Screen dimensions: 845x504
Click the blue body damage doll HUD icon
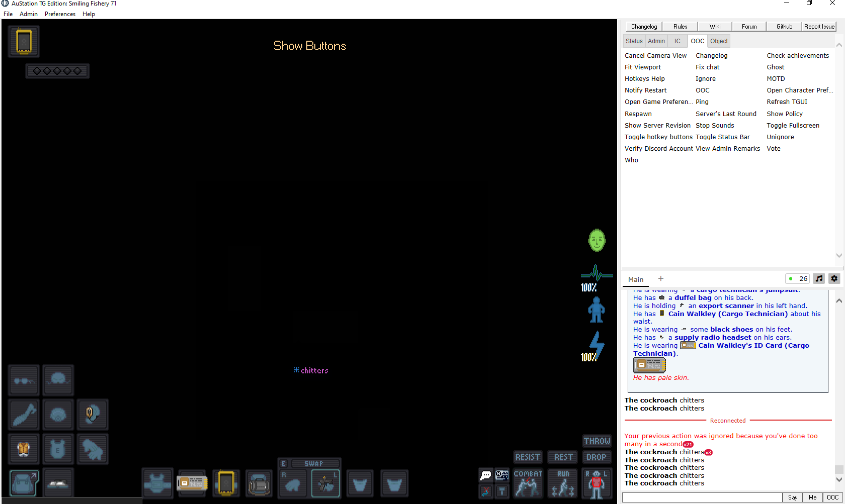(596, 310)
